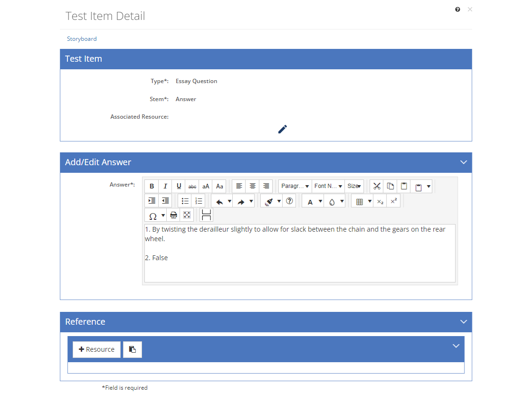Insert a bulleted list
This screenshot has height=394, width=532.
click(x=185, y=201)
